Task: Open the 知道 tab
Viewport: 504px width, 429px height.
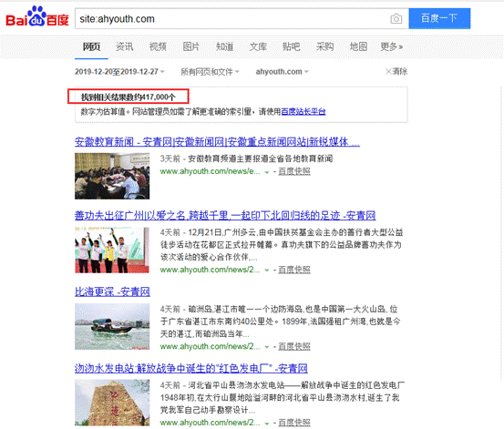Action: coord(224,47)
